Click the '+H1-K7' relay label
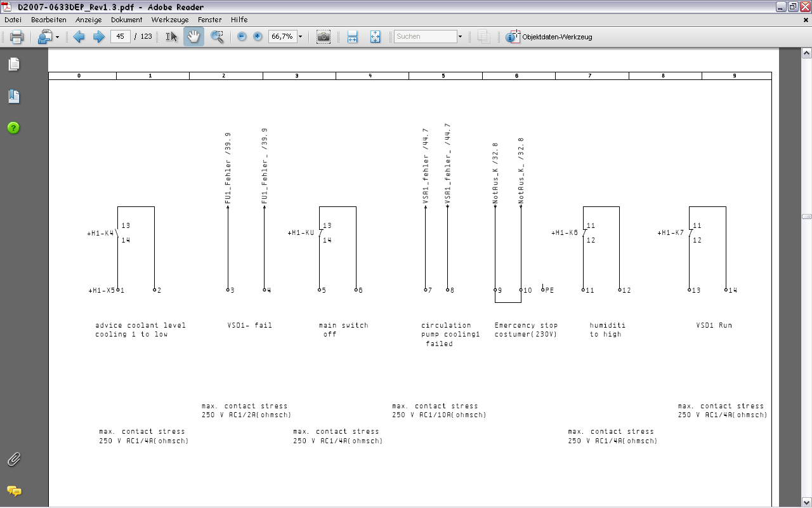 point(671,233)
